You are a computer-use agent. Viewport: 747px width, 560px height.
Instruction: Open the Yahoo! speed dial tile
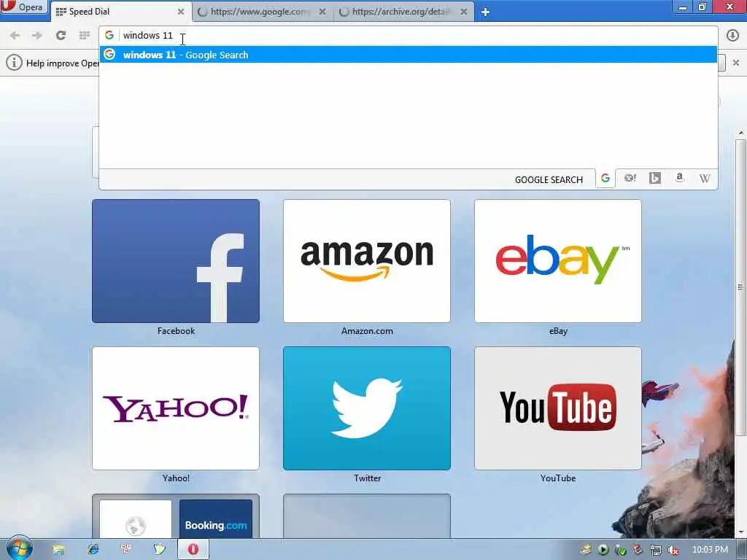[176, 408]
